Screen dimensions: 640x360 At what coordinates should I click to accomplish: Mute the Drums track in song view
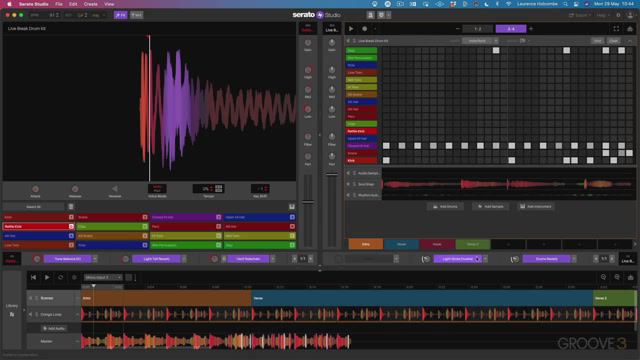click(31, 298)
